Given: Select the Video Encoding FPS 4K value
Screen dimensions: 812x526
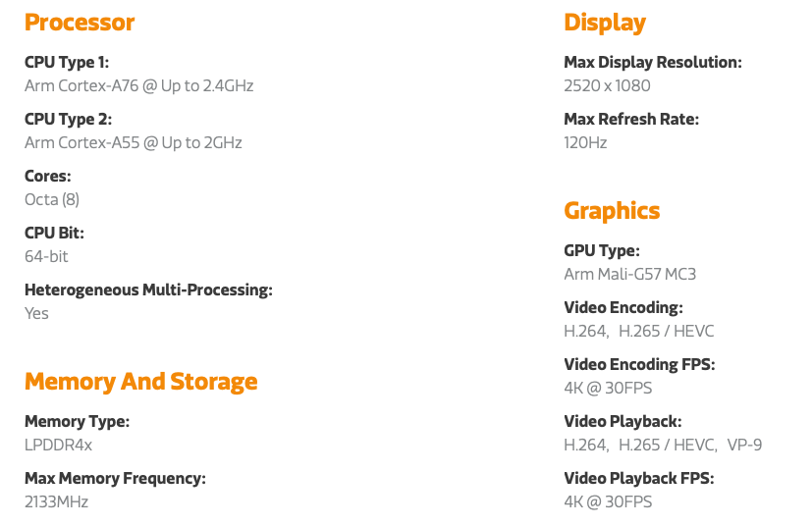Looking at the screenshot, I should pyautogui.click(x=608, y=388).
